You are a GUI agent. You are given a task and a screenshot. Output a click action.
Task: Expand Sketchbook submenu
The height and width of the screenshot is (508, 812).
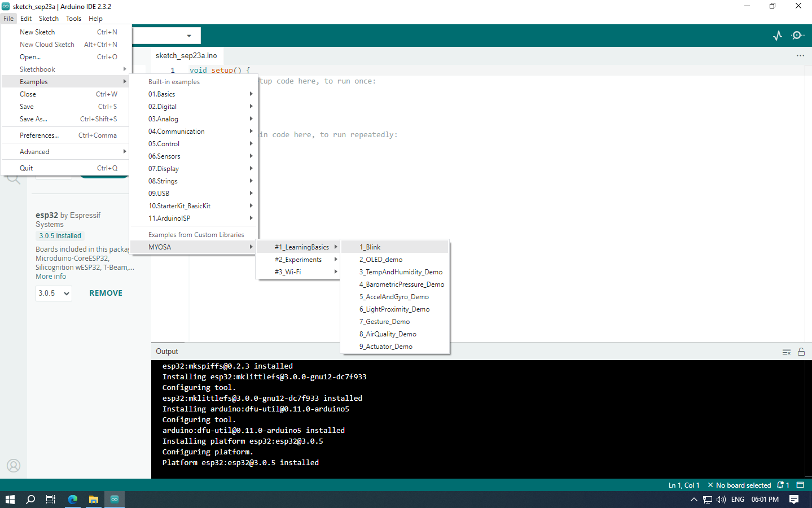click(65, 69)
